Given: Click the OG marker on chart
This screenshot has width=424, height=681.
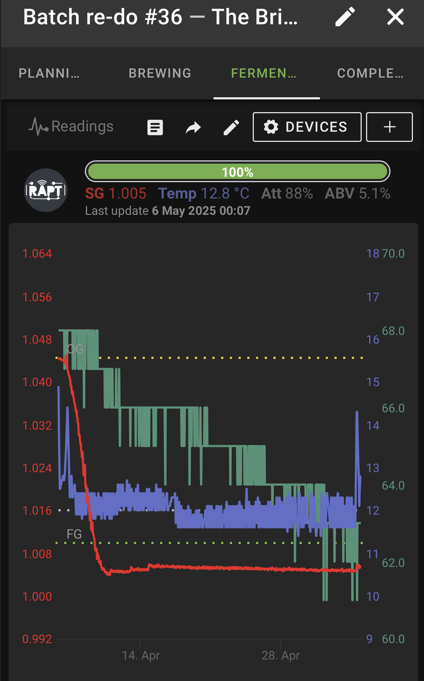Looking at the screenshot, I should pos(75,349).
